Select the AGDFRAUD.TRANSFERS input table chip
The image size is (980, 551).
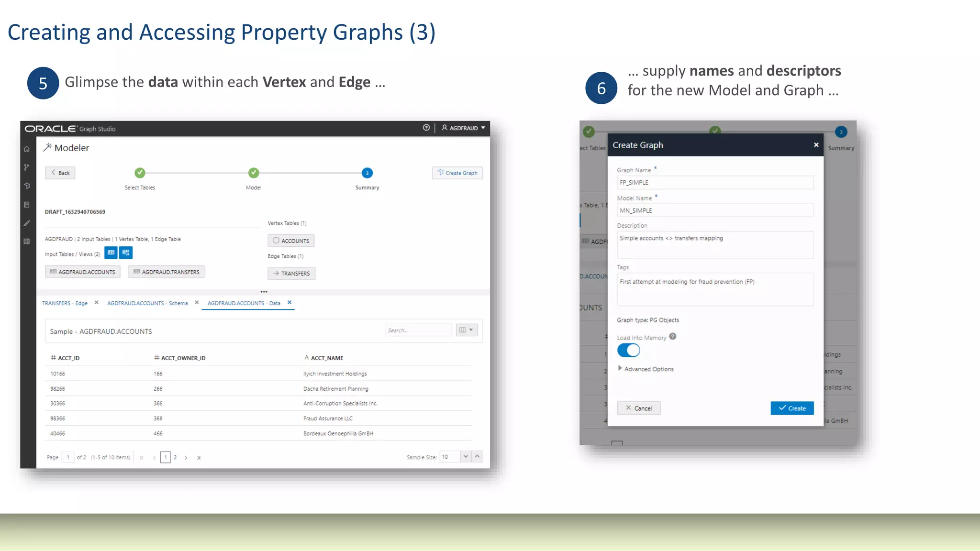(167, 272)
